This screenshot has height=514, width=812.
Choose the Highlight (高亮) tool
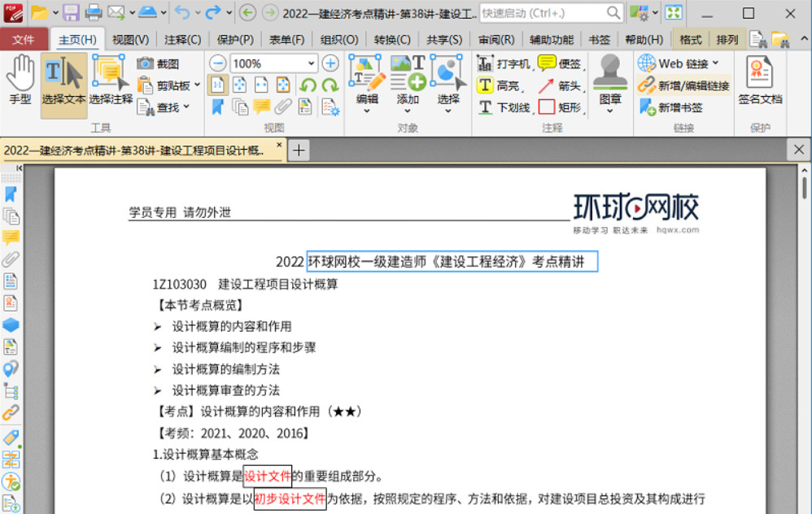[500, 85]
